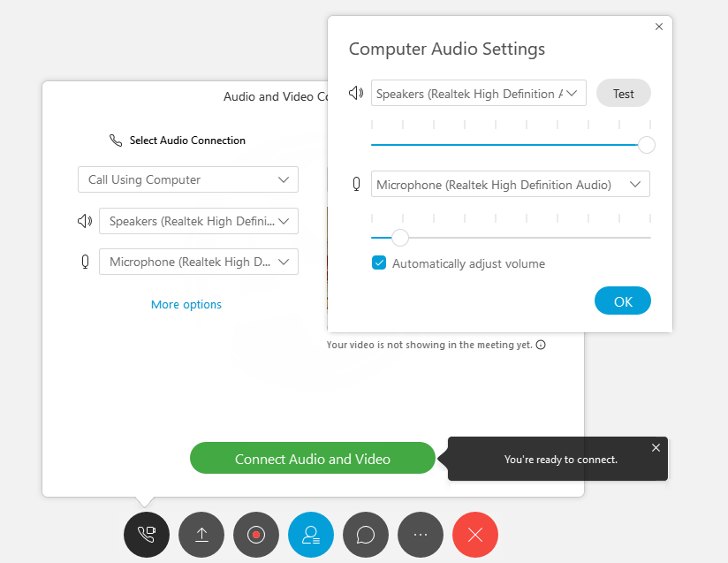Open the More options link
Viewport: 728px width, 563px height.
[x=186, y=304]
